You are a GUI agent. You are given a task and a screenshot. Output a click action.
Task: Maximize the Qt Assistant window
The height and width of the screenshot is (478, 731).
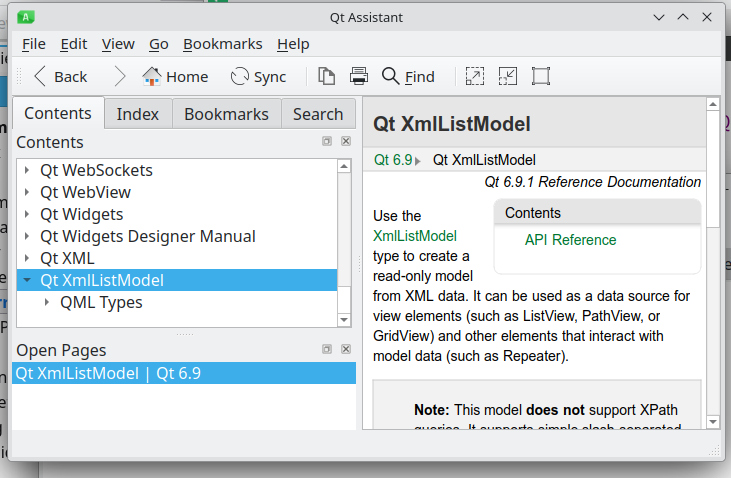[683, 17]
